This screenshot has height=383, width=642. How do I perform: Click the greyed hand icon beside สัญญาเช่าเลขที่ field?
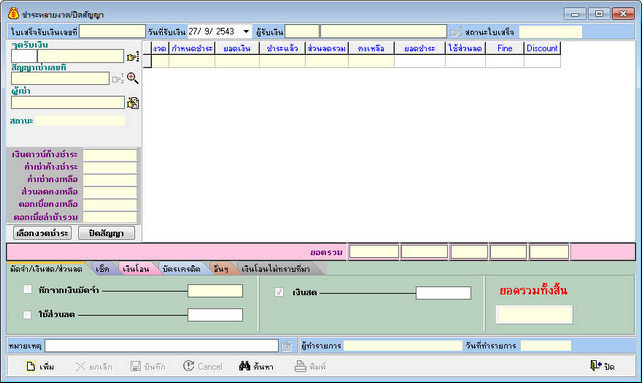(117, 78)
